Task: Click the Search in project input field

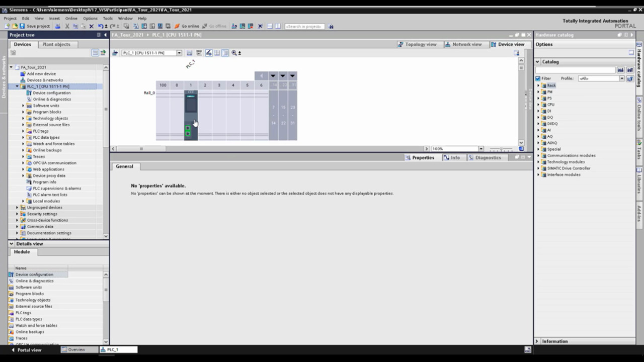Action: pos(304,26)
